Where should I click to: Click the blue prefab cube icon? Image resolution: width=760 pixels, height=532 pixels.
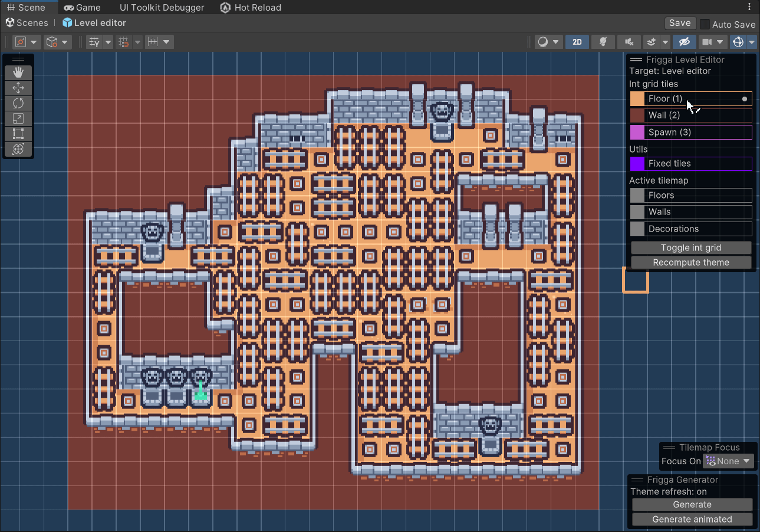67,22
